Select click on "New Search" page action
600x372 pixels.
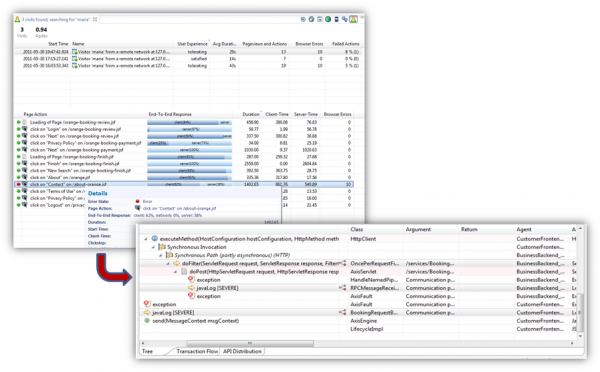tap(184, 170)
